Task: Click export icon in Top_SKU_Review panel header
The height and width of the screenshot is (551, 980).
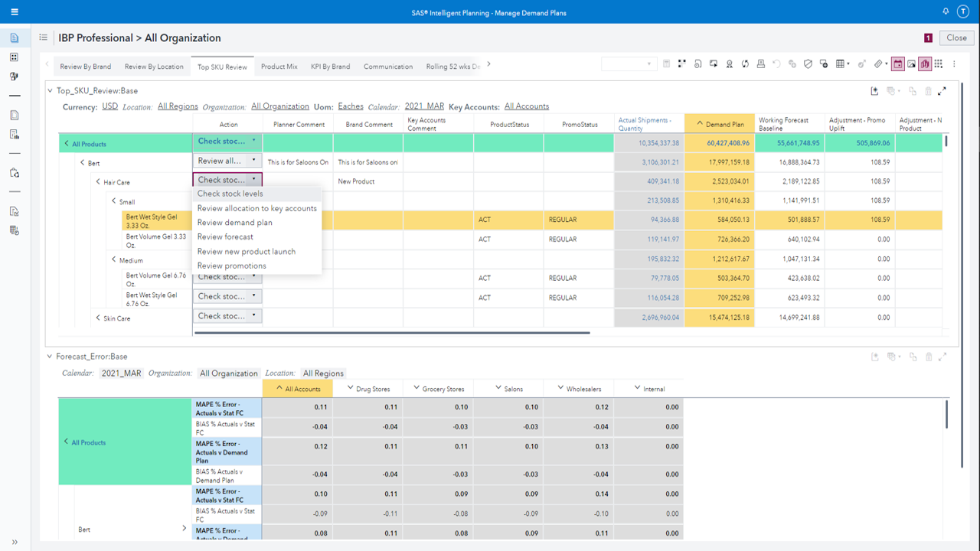Action: pyautogui.click(x=874, y=91)
